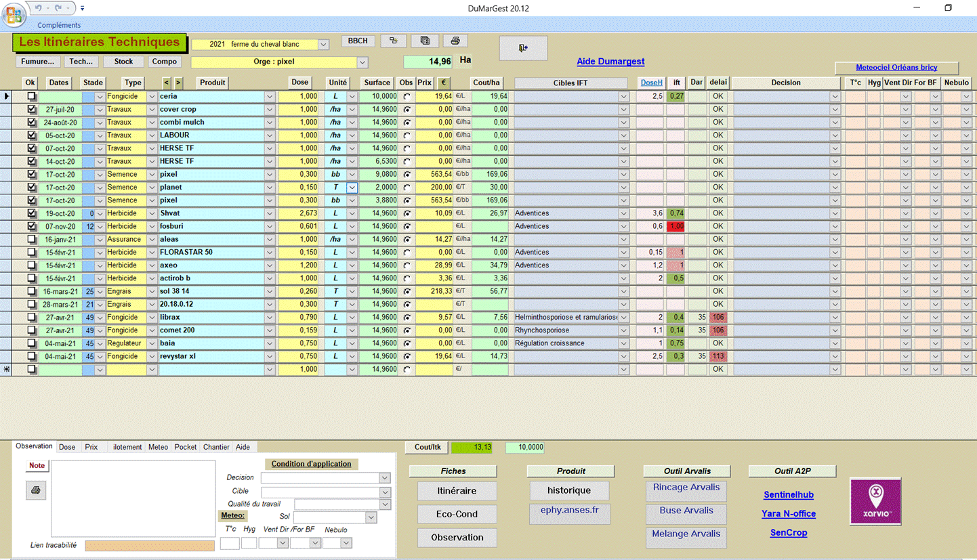977x560 pixels.
Task: Click the tree-structure icon button beside BBCH
Action: [x=393, y=41]
